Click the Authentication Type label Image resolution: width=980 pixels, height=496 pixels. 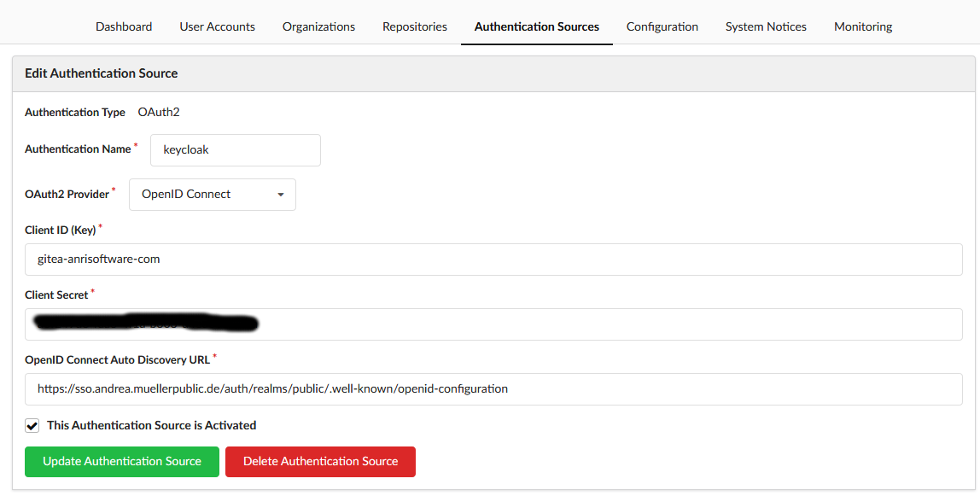tap(75, 113)
